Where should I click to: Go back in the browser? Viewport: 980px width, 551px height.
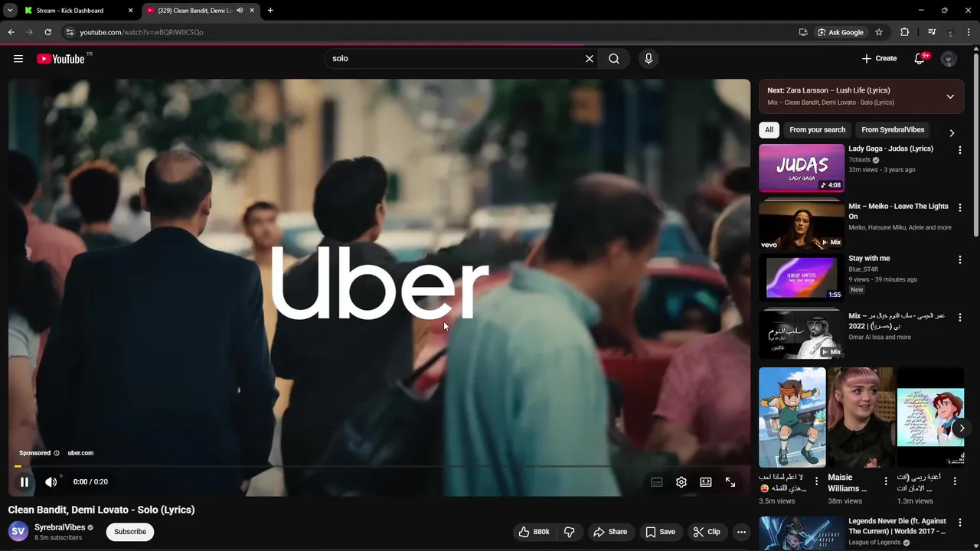(11, 32)
